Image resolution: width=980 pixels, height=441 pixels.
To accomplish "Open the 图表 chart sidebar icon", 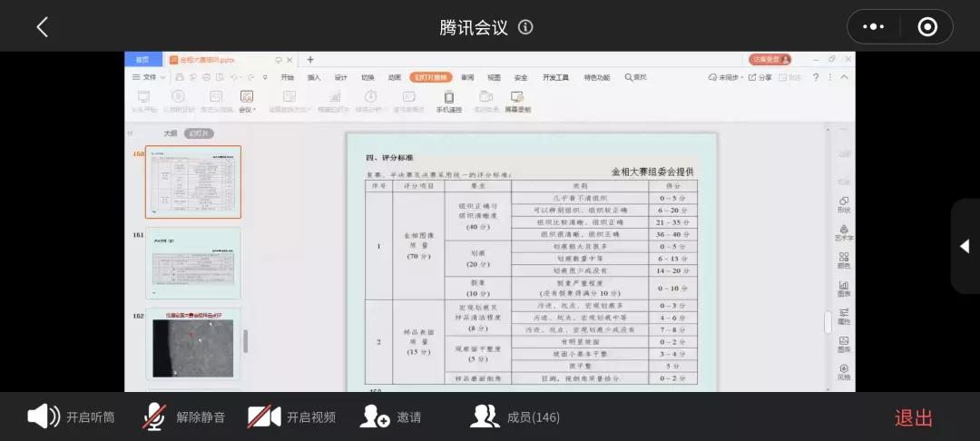I will coord(843,289).
